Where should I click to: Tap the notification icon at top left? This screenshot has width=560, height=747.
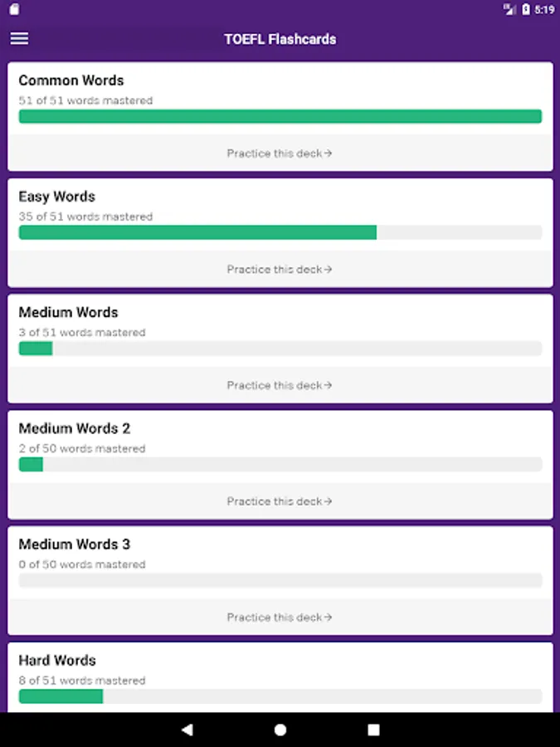14,10
